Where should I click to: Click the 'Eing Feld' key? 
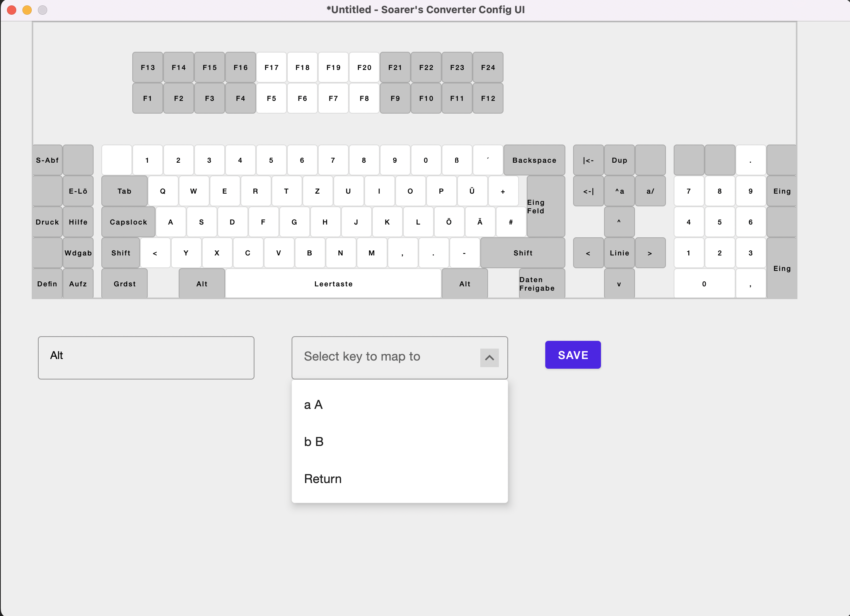click(546, 206)
